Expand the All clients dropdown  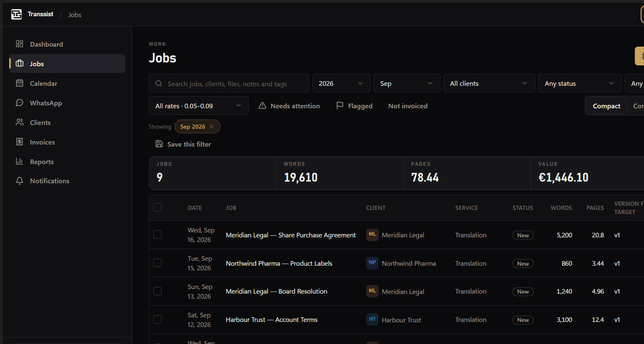489,83
